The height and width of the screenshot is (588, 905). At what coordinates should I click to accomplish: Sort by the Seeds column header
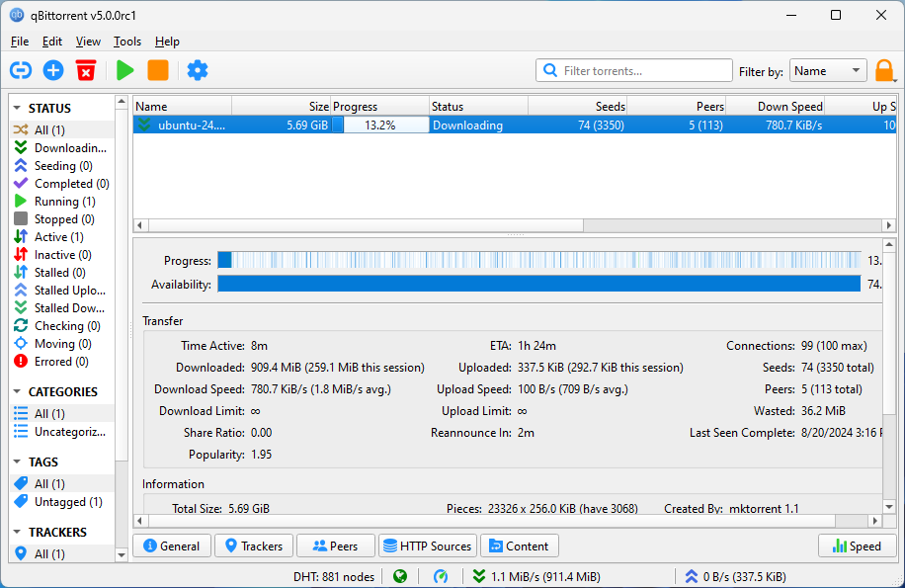577,106
